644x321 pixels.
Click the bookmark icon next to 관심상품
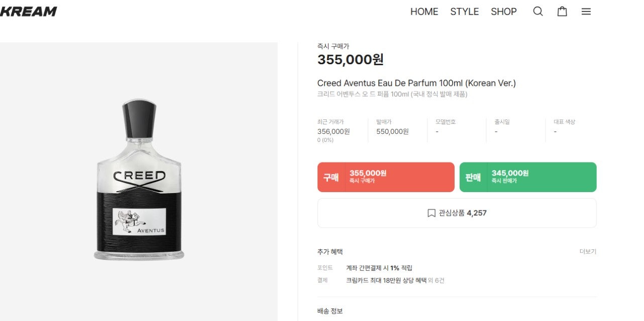[x=430, y=213]
